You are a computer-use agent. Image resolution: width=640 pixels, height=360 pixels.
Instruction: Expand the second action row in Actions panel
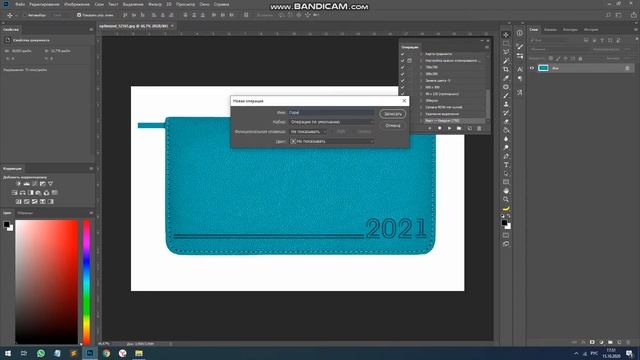click(x=421, y=60)
